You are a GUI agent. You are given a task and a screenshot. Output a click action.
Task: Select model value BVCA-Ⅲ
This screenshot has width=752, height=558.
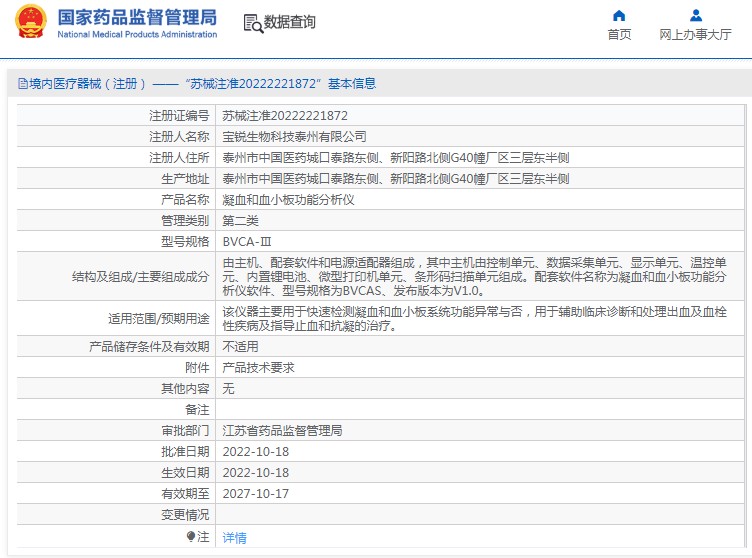pyautogui.click(x=247, y=242)
